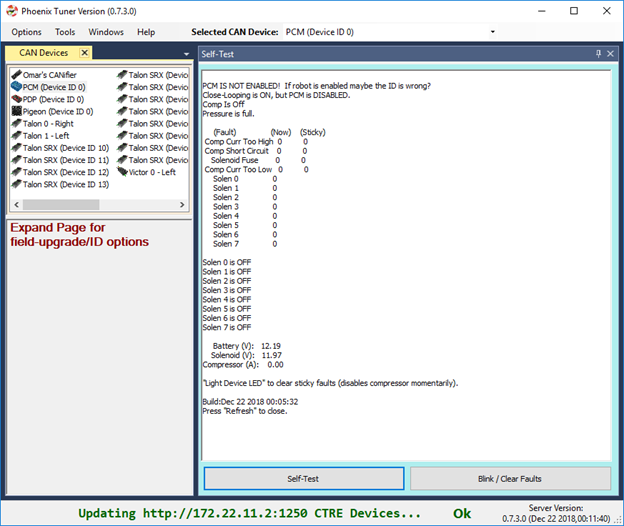Click the window resize grip in status bar

(618, 520)
